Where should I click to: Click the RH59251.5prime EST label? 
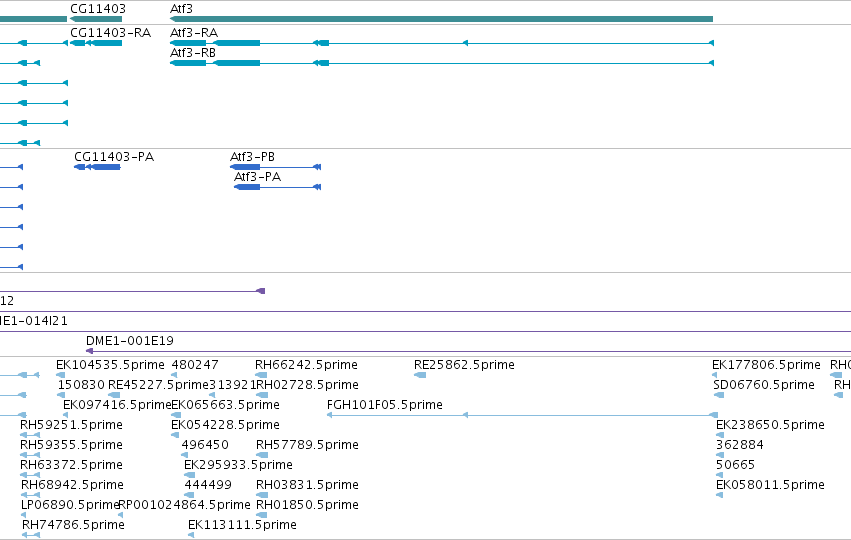pyautogui.click(x=72, y=425)
